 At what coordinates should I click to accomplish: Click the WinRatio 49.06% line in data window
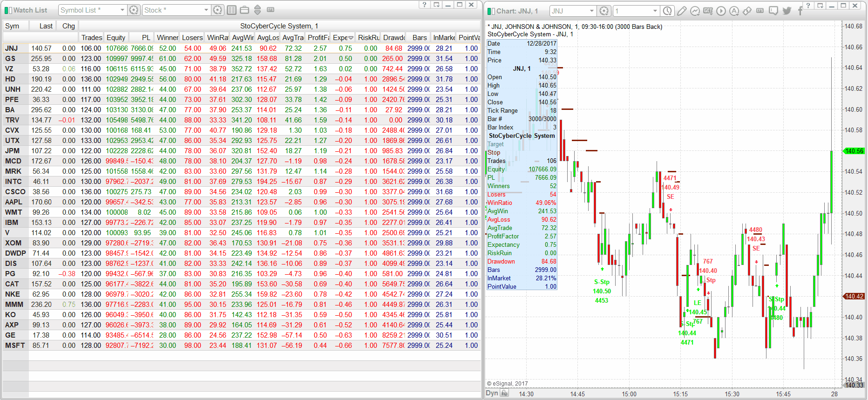coord(522,203)
